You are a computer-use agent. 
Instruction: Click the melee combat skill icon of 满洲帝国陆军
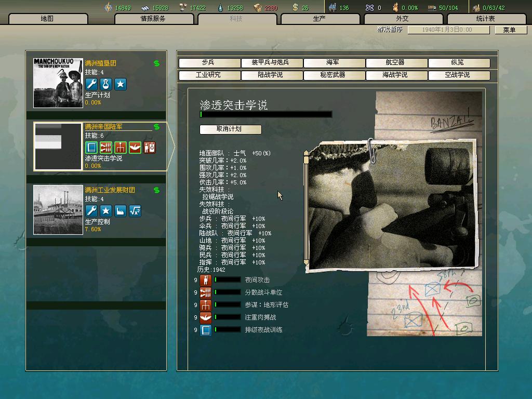[135, 148]
